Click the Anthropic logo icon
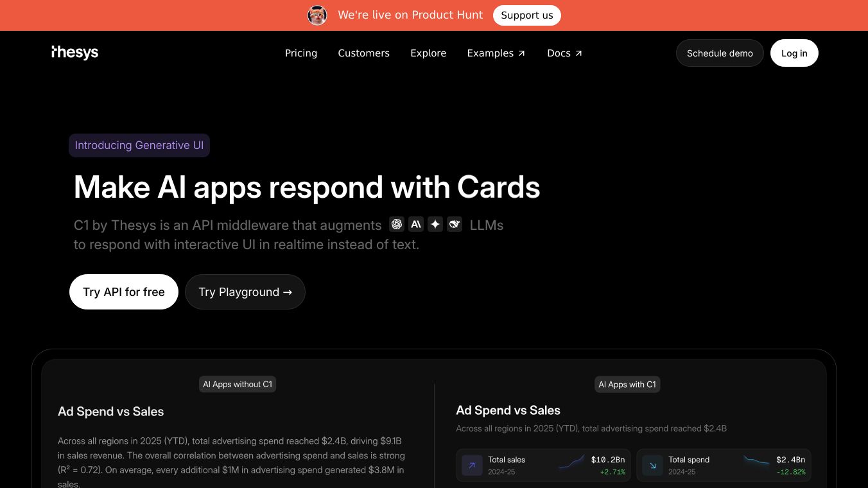The width and height of the screenshot is (868, 488). [416, 224]
